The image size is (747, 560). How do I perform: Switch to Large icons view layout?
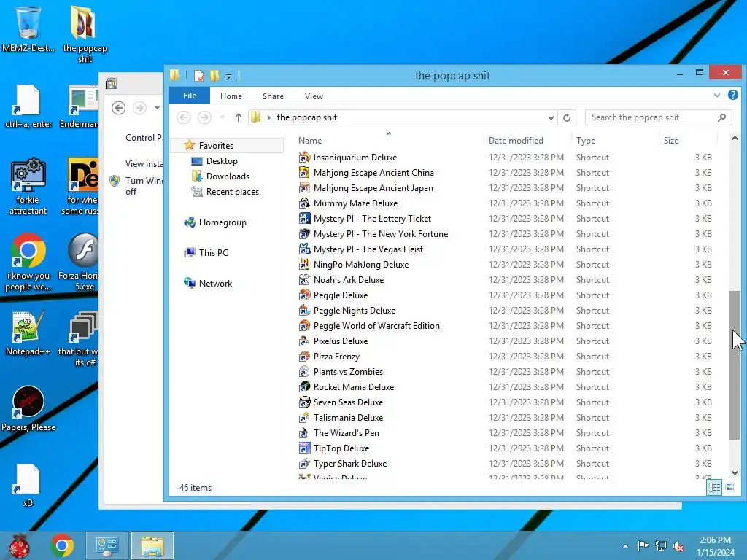[729, 487]
